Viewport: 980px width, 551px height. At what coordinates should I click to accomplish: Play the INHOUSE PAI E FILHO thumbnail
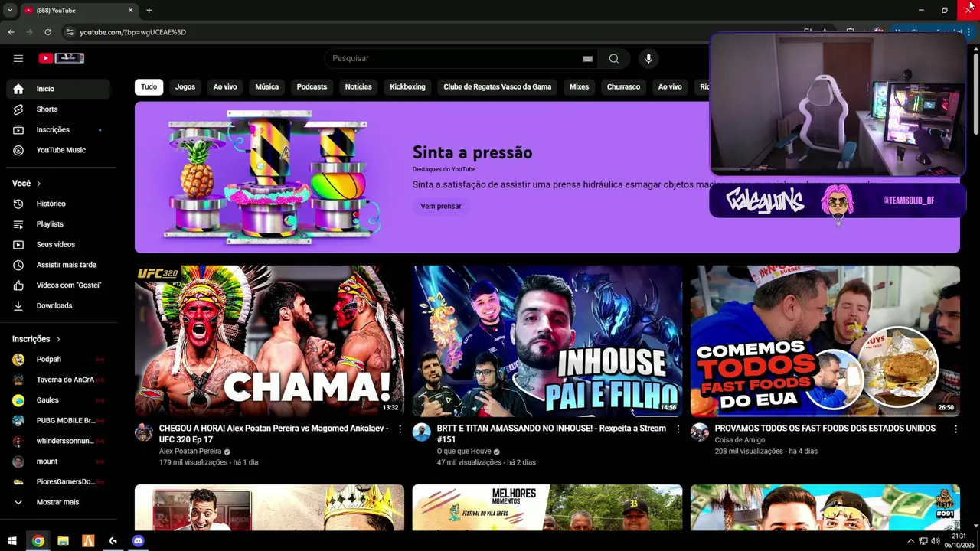pyautogui.click(x=547, y=341)
